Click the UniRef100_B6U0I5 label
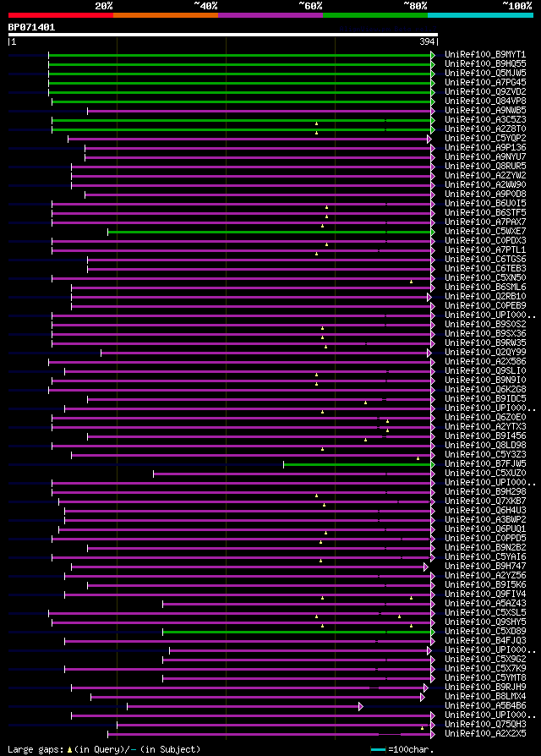This screenshot has width=541, height=756. [x=485, y=204]
